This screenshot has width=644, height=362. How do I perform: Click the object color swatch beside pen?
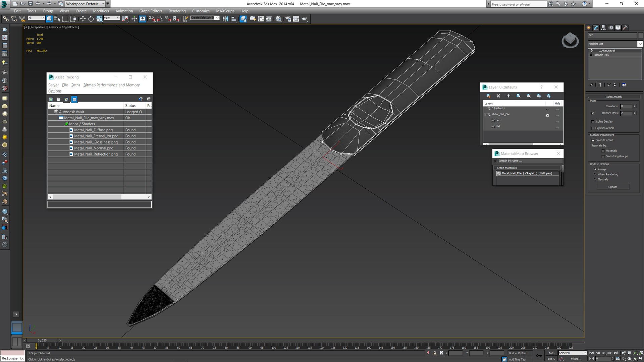coord(641,35)
